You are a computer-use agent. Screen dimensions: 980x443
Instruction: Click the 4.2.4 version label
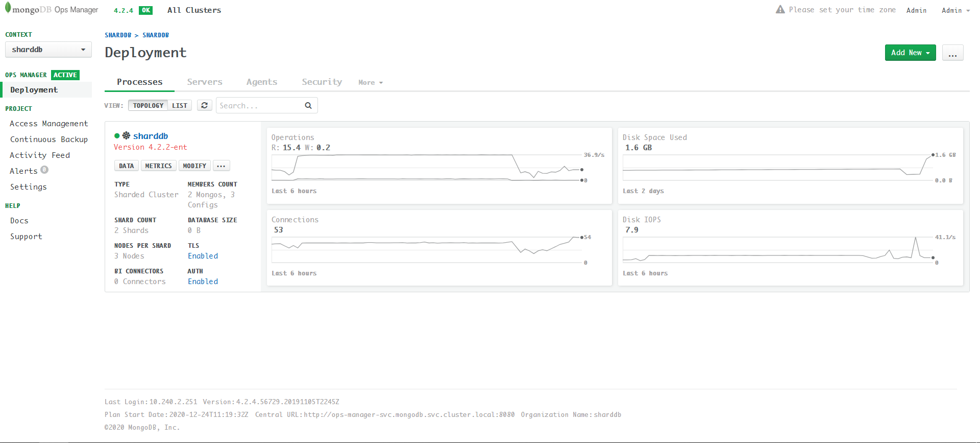pos(124,10)
